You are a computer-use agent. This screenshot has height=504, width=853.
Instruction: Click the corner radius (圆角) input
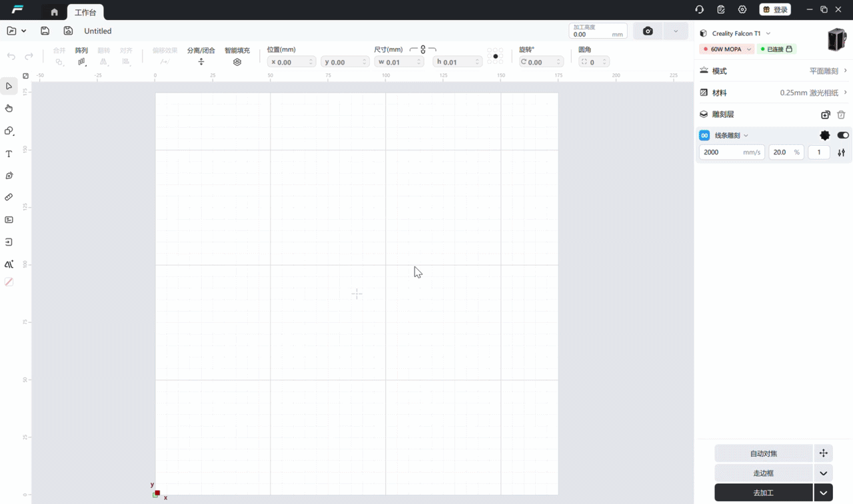(594, 62)
